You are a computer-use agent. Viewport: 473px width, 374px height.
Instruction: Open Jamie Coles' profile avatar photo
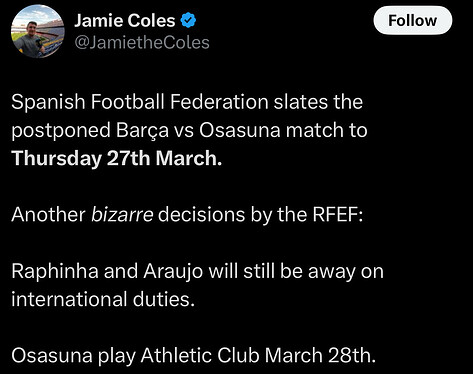coord(38,32)
